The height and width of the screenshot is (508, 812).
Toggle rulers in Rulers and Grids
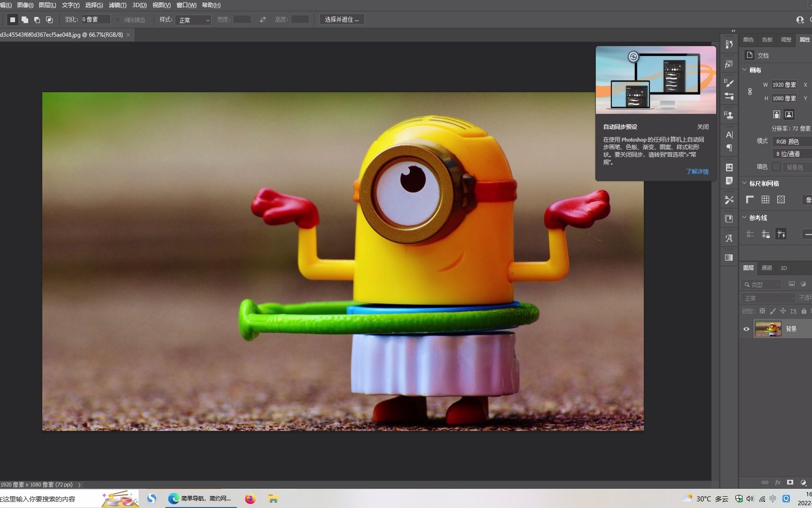coord(750,199)
